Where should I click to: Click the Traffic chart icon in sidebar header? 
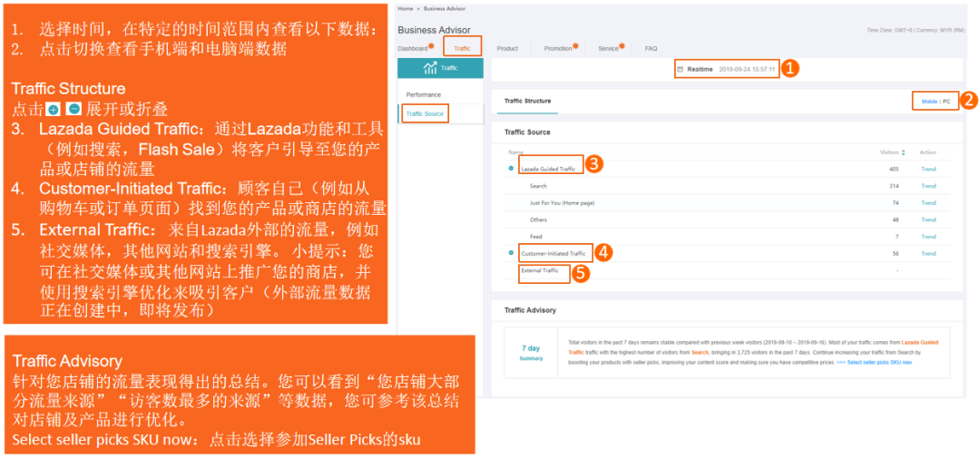click(430, 68)
